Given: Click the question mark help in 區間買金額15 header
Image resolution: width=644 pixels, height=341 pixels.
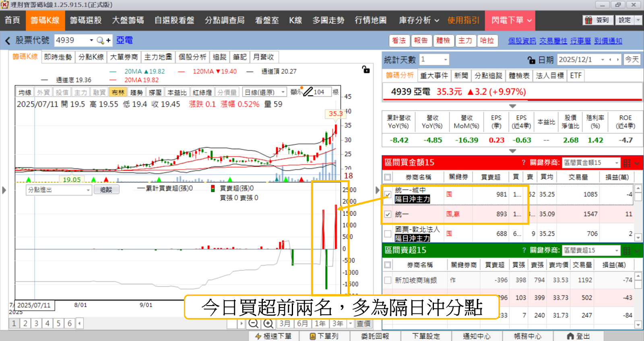Looking at the screenshot, I should 524,162.
